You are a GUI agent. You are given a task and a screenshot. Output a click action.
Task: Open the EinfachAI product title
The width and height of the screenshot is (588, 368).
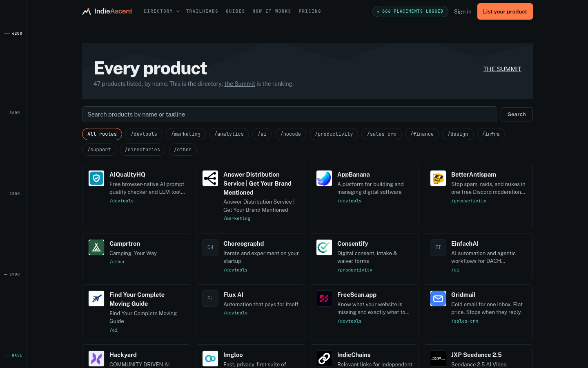(465, 244)
